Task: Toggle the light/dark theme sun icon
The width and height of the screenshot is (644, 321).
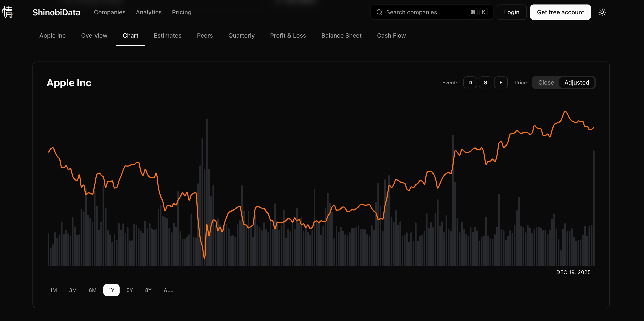Action: pos(602,12)
